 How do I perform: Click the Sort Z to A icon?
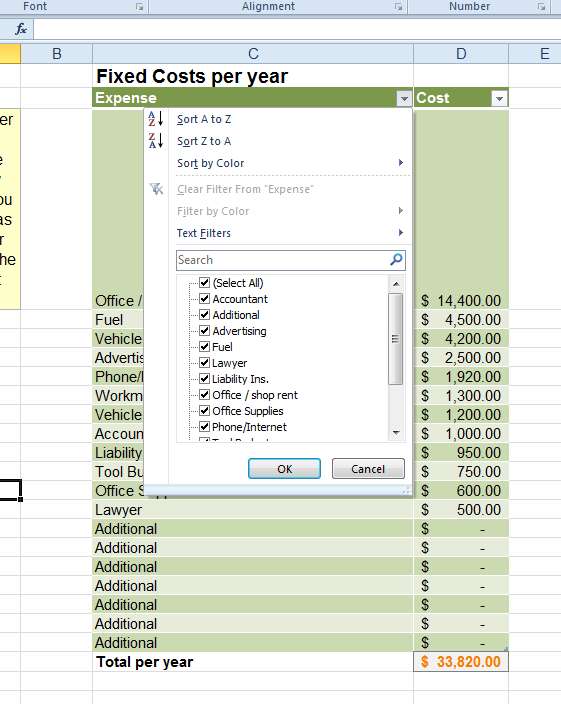[155, 141]
